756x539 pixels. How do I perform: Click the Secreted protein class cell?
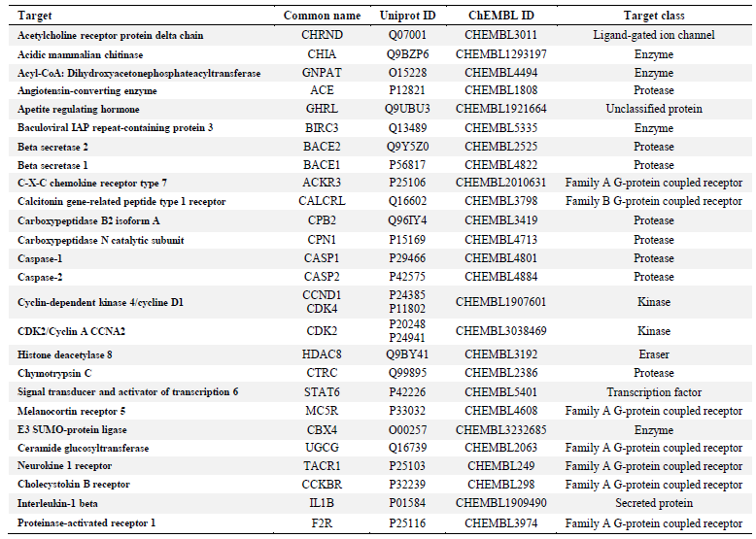[654, 503]
